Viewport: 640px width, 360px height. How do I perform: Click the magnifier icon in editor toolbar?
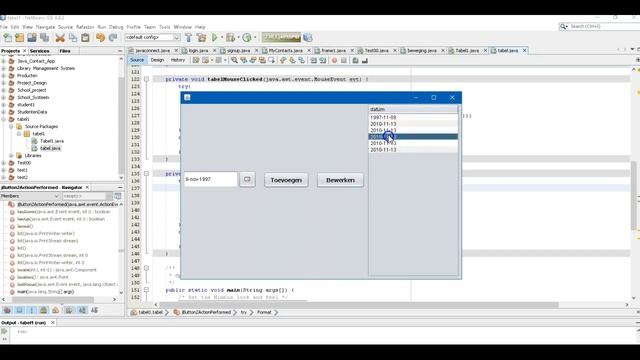[x=234, y=60]
